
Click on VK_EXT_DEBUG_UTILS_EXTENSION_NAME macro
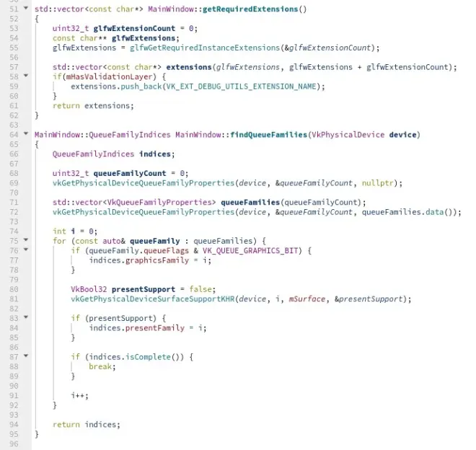point(242,87)
